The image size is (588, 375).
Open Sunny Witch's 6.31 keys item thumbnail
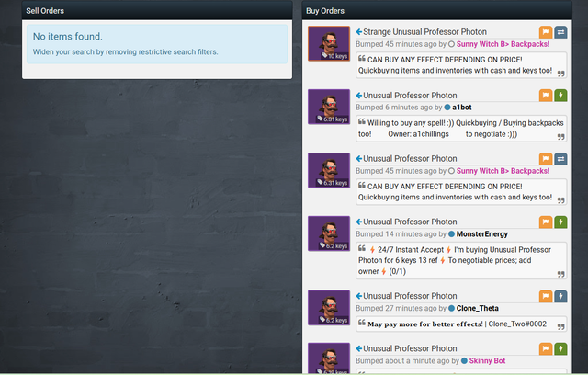(329, 170)
